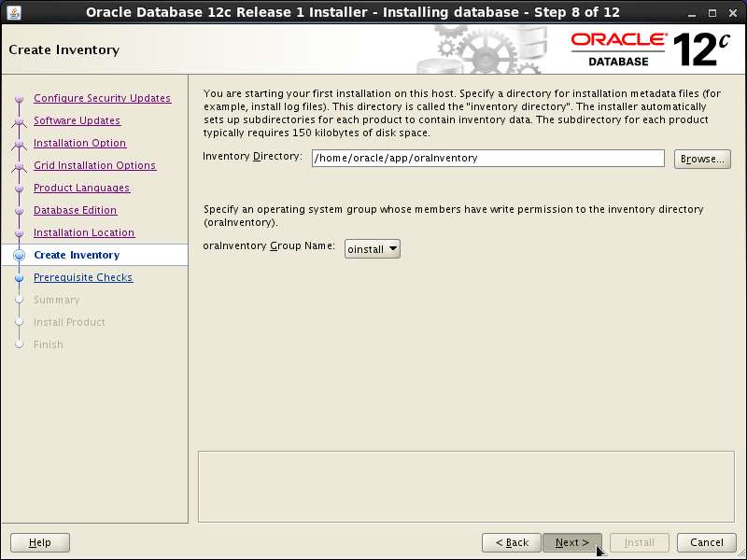This screenshot has height=560, width=747.
Task: Cancel the installation
Action: (707, 542)
